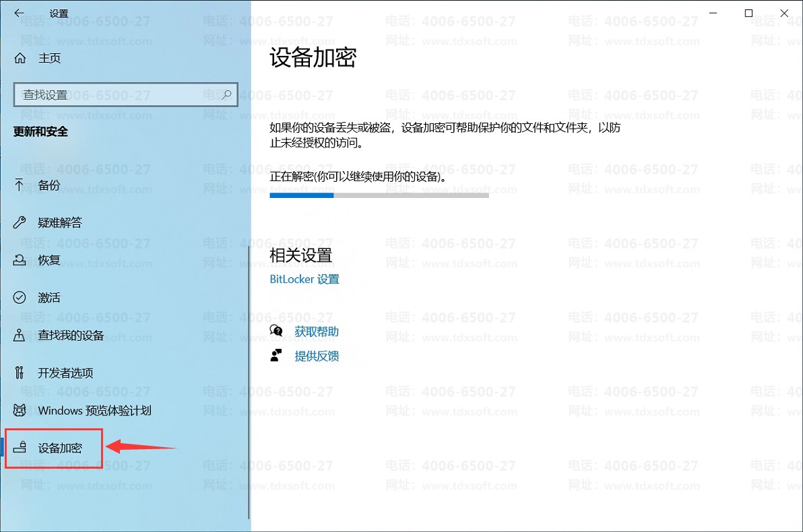The width and height of the screenshot is (803, 532).
Task: Click the 开发者选项 tools icon
Action: (x=20, y=373)
